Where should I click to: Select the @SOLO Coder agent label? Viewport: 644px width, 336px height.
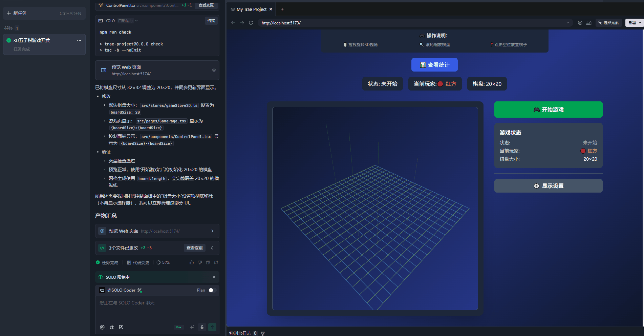click(121, 290)
